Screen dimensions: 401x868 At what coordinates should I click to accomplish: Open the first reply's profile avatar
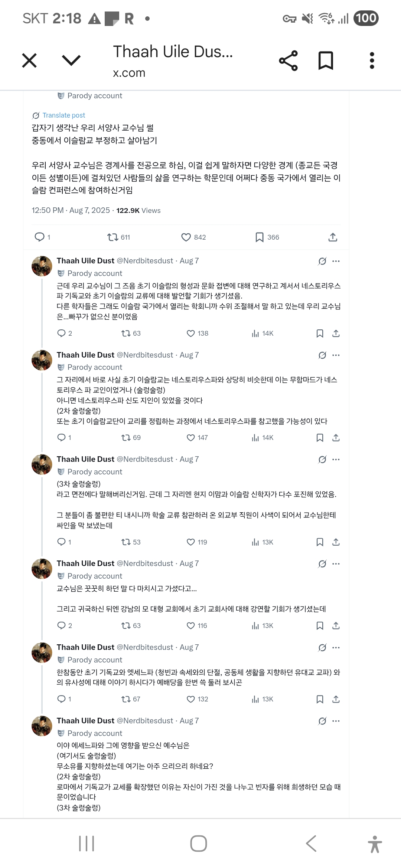coord(42,266)
